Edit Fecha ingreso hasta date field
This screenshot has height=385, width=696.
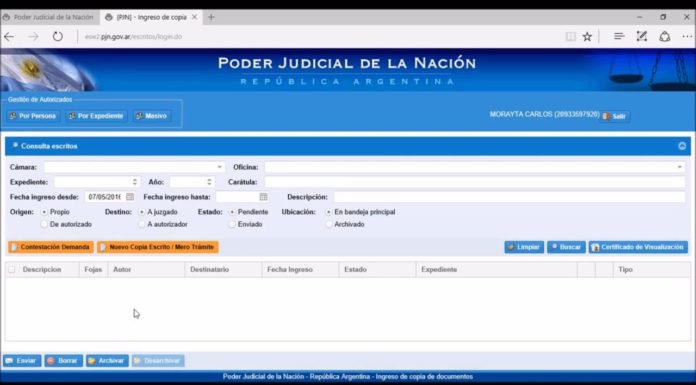click(x=237, y=197)
